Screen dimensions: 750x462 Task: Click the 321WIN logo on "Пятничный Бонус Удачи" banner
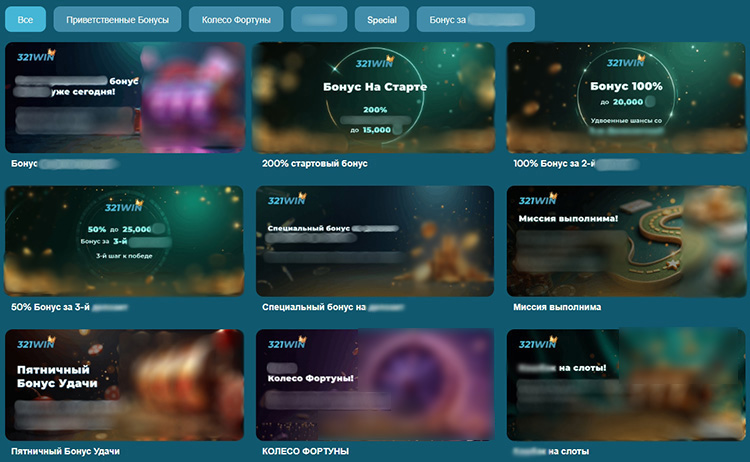click(x=36, y=344)
